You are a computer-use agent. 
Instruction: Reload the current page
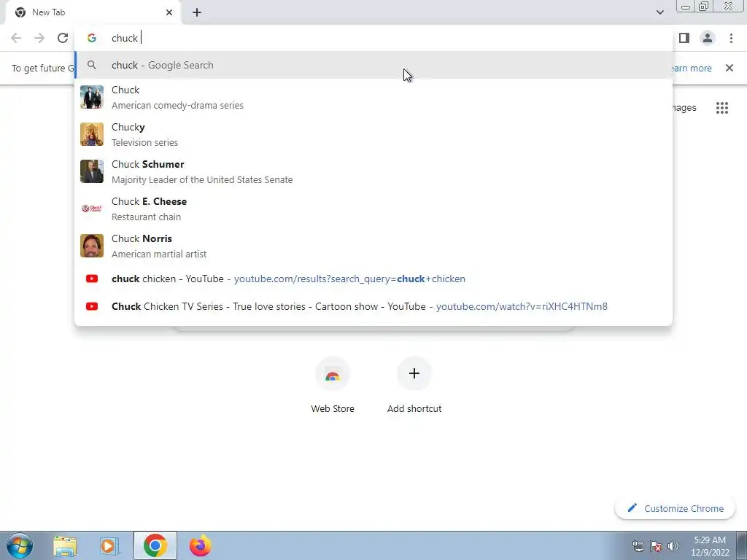(63, 38)
